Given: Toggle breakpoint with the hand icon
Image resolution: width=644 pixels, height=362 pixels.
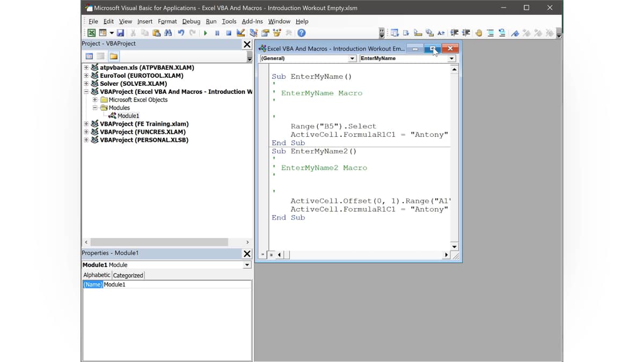Looking at the screenshot, I should 478,33.
